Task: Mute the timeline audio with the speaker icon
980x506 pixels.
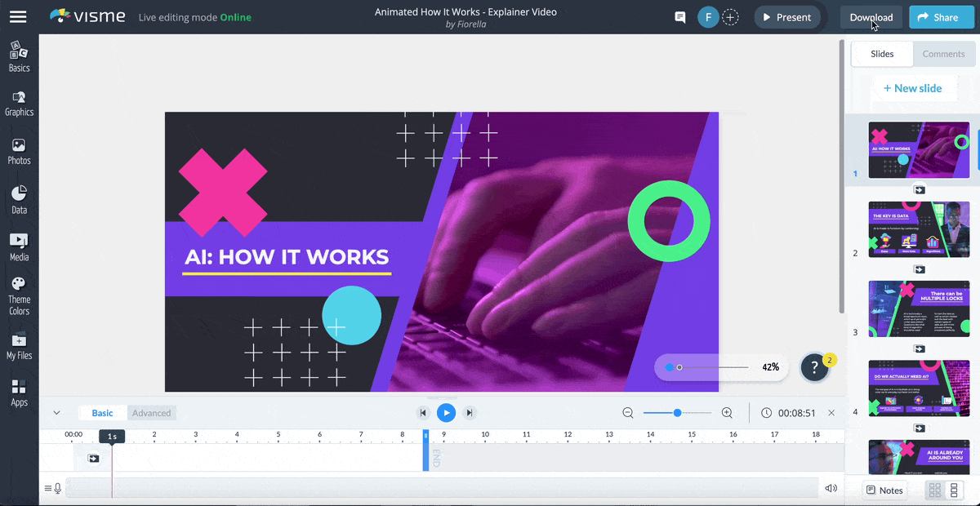Action: click(831, 487)
